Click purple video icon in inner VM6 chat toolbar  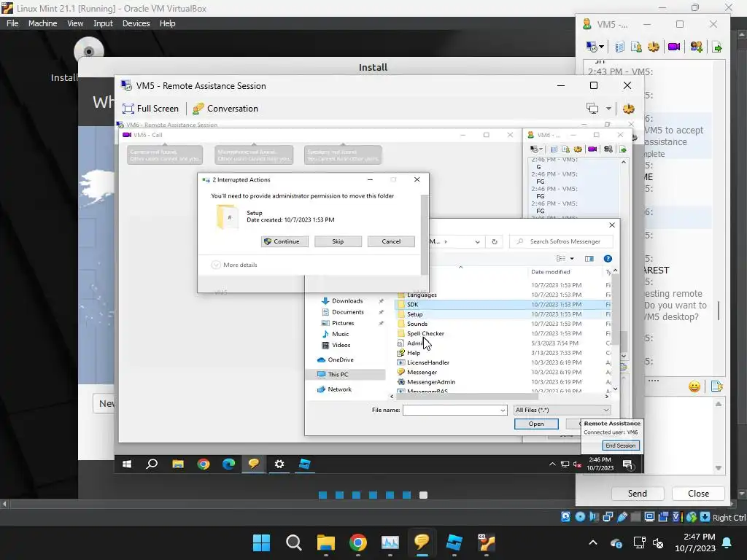[x=592, y=149]
